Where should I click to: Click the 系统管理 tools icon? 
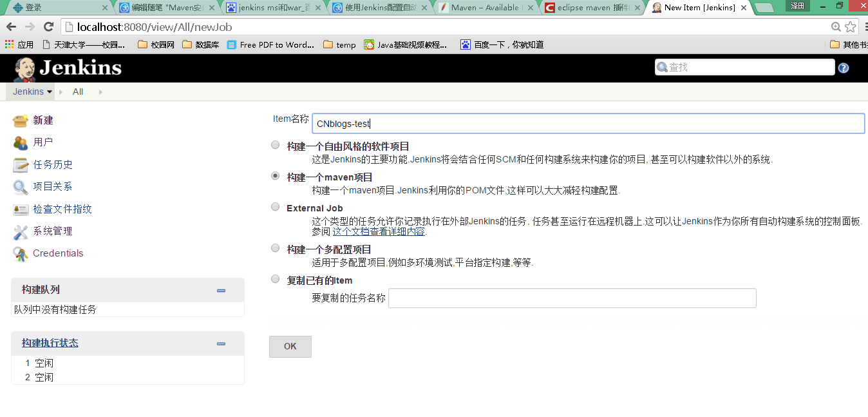(x=21, y=231)
